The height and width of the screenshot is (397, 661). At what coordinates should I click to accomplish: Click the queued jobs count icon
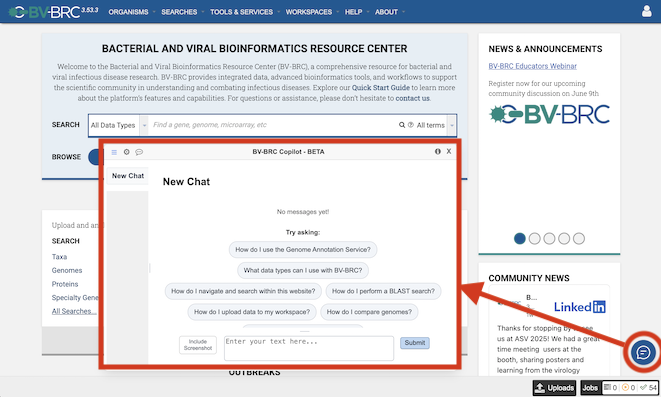coord(610,387)
